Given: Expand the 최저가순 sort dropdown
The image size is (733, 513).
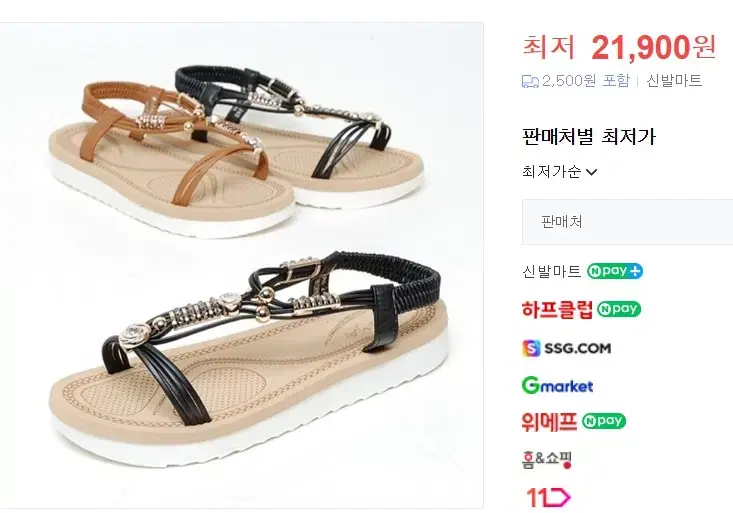Looking at the screenshot, I should pos(560,172).
